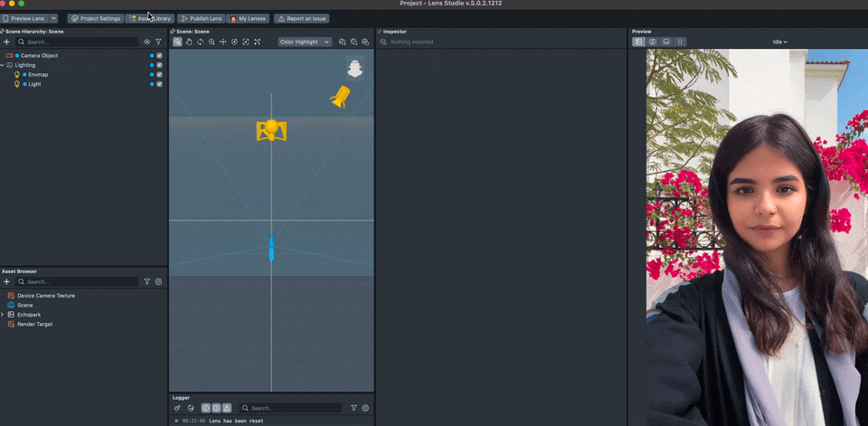Open Asset Browser settings gear
Screen dimensions: 868x426
tap(158, 282)
